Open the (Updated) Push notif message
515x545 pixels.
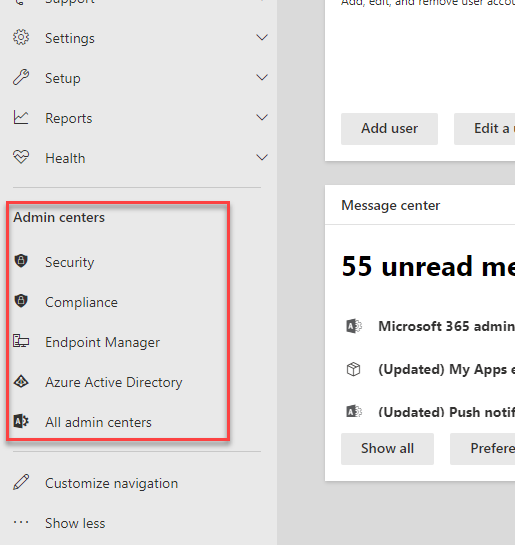coord(447,412)
